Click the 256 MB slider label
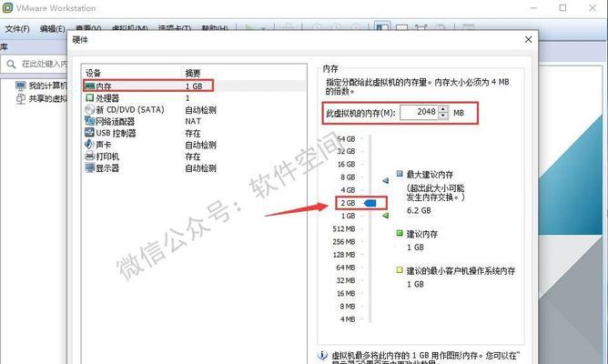Viewport: 608px width, 364px height. [343, 241]
